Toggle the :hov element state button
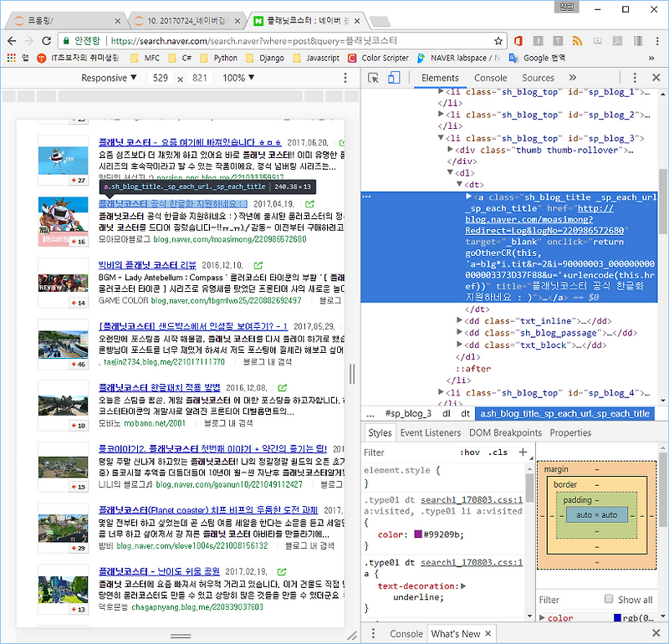This screenshot has width=669, height=644. [x=469, y=452]
